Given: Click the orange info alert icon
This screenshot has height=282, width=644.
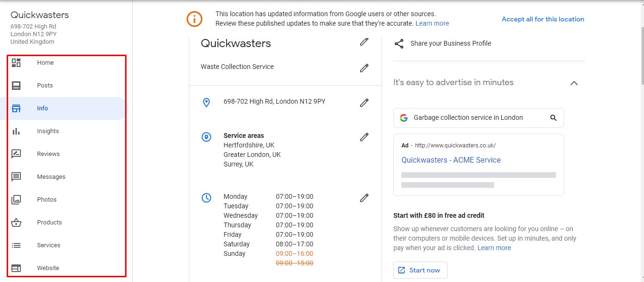Looking at the screenshot, I should coord(195,19).
